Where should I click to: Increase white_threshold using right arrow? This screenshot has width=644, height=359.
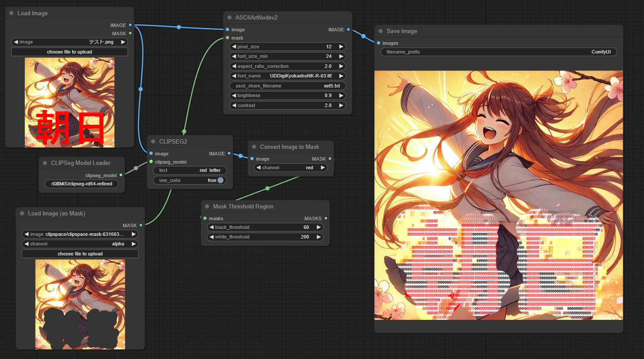318,237
